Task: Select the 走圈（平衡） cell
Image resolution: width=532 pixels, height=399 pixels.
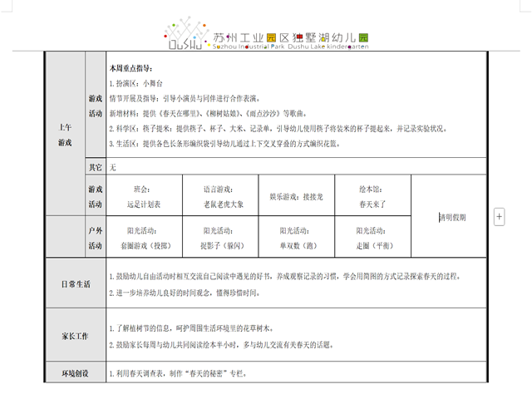Action: (x=372, y=237)
